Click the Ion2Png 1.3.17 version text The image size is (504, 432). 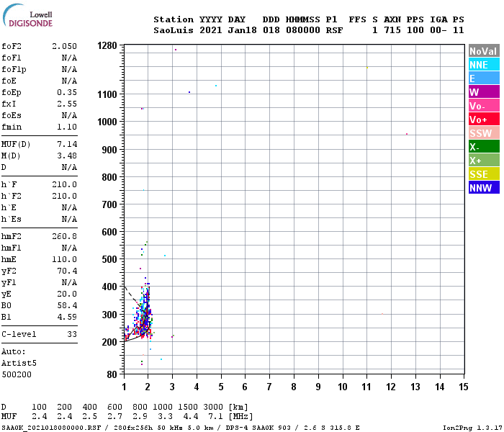(472, 428)
